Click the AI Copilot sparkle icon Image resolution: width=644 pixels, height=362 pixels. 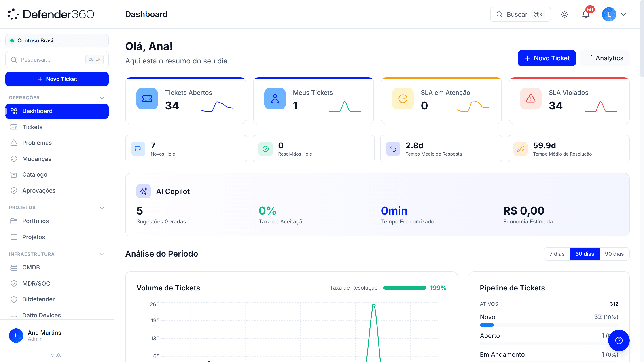pyautogui.click(x=144, y=191)
